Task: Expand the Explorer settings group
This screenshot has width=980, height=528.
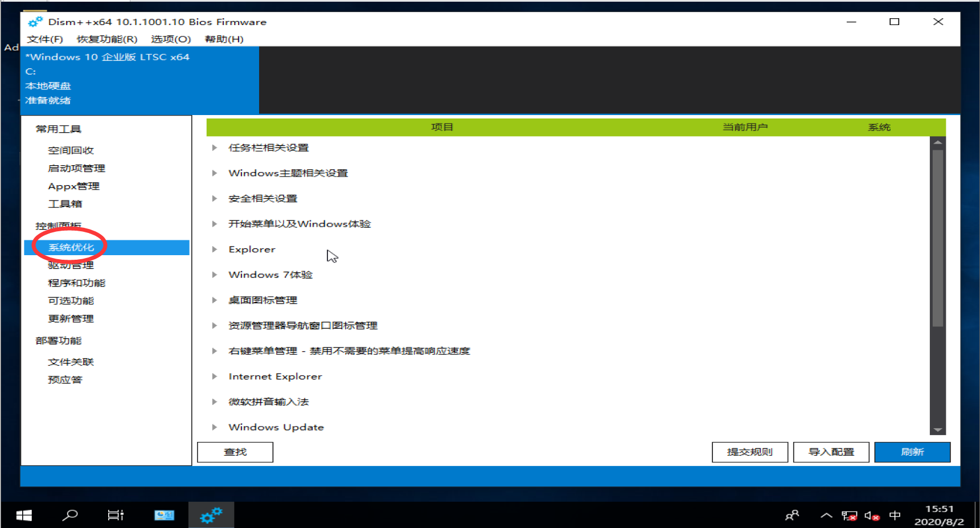Action: click(215, 249)
